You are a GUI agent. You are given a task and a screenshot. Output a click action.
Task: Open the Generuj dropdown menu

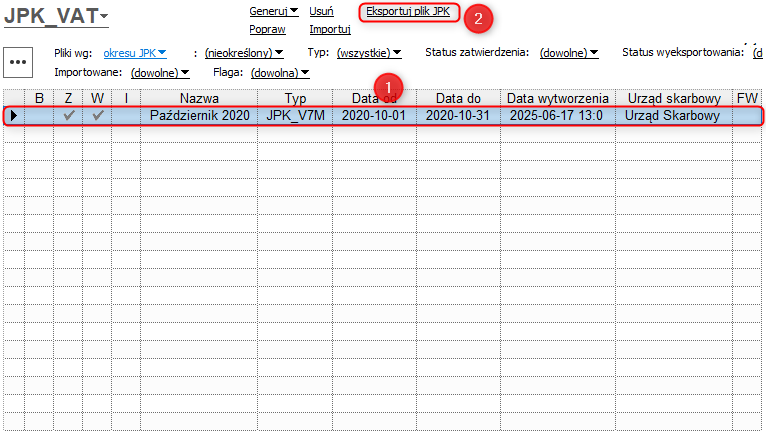(274, 11)
